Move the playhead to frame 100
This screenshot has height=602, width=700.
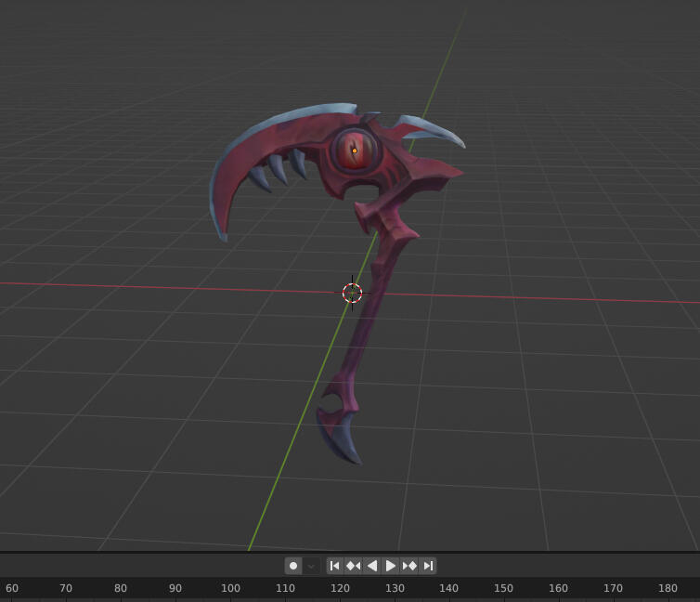click(230, 588)
